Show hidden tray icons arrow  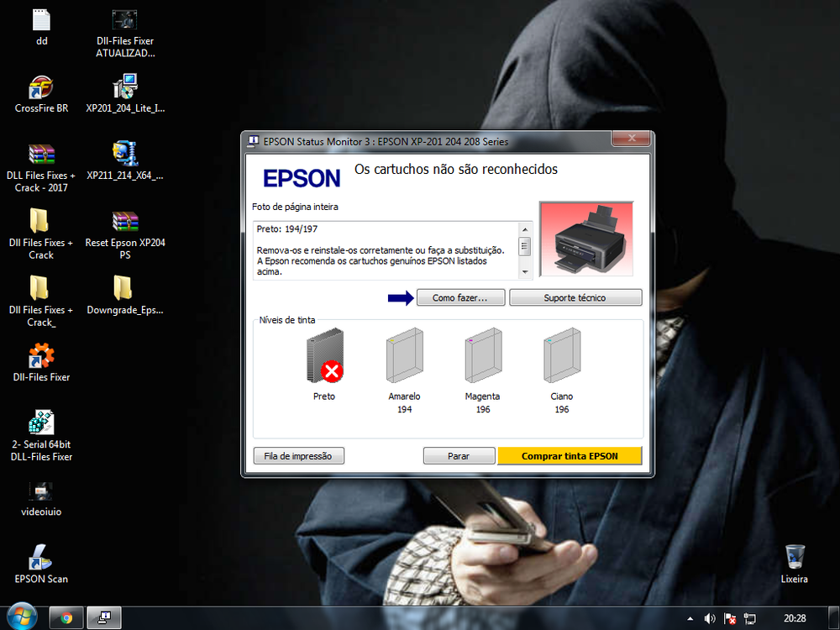[x=690, y=619]
